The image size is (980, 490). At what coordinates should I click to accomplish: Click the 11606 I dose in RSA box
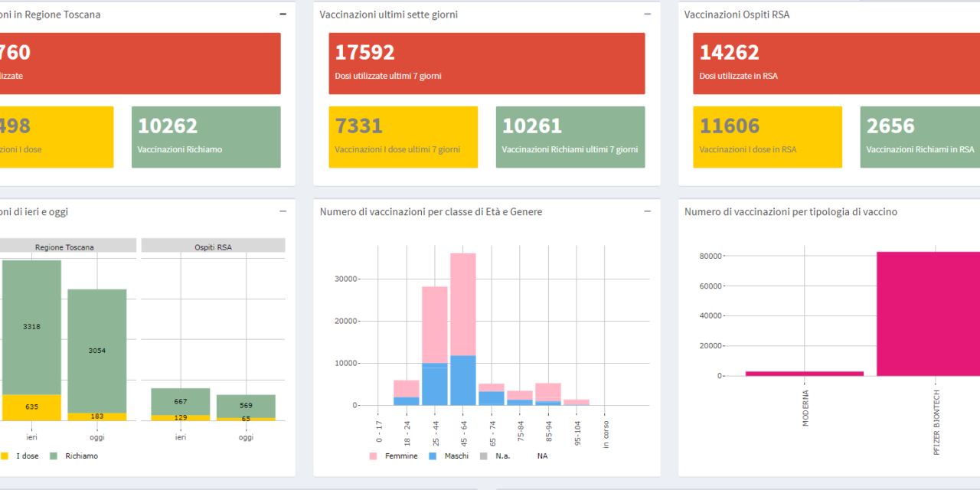(767, 137)
